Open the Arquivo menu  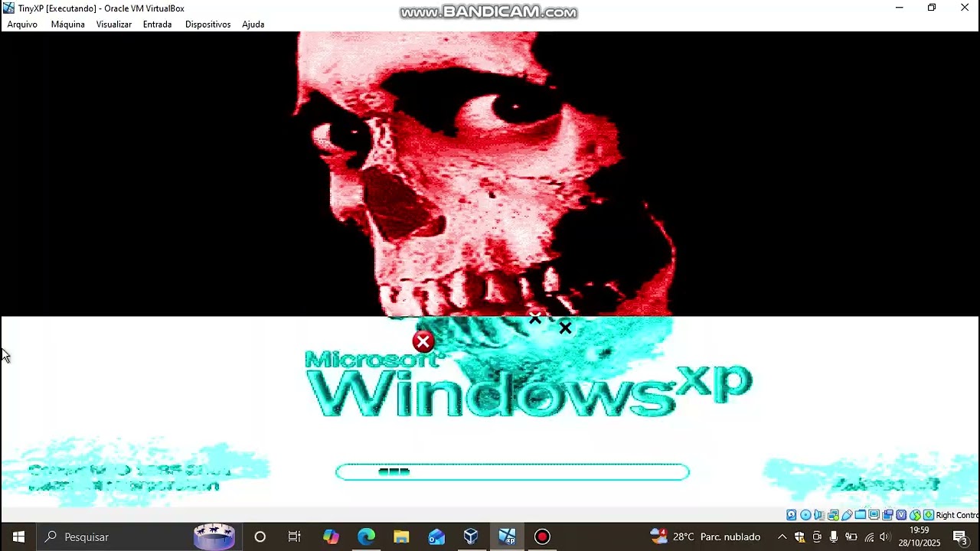(x=22, y=24)
